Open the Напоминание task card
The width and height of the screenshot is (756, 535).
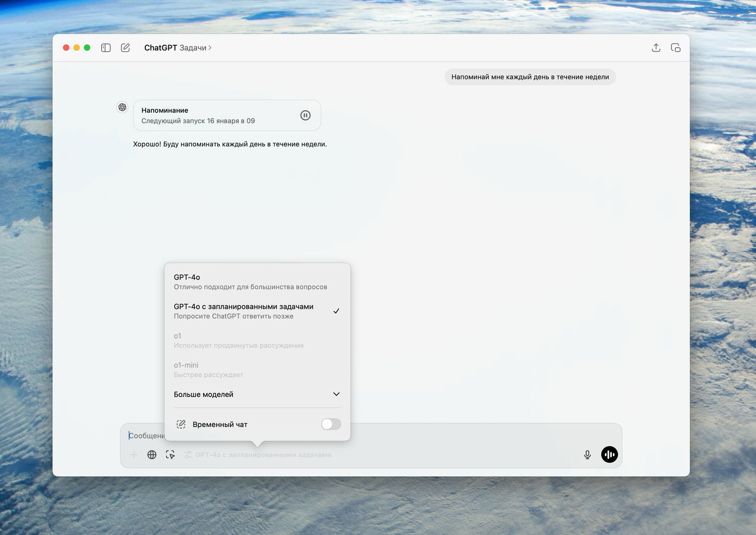[x=227, y=115]
